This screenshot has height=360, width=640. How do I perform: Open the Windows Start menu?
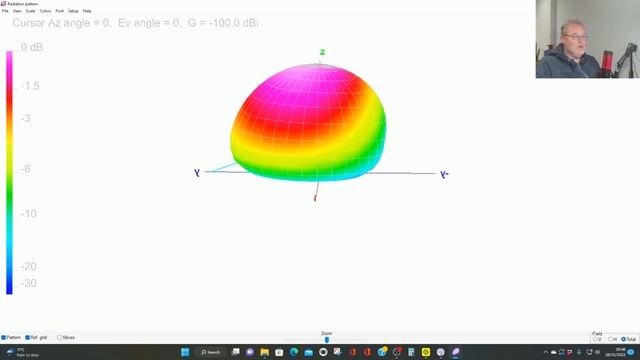pyautogui.click(x=185, y=352)
